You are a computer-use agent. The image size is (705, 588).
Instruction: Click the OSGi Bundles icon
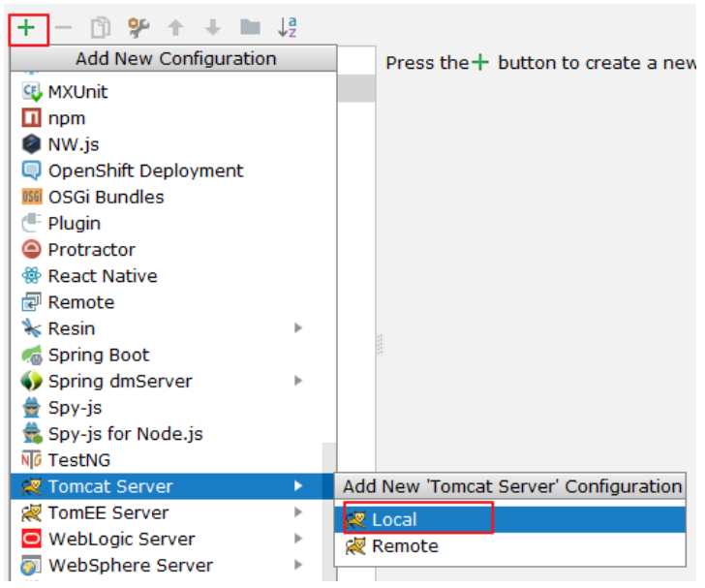point(31,197)
